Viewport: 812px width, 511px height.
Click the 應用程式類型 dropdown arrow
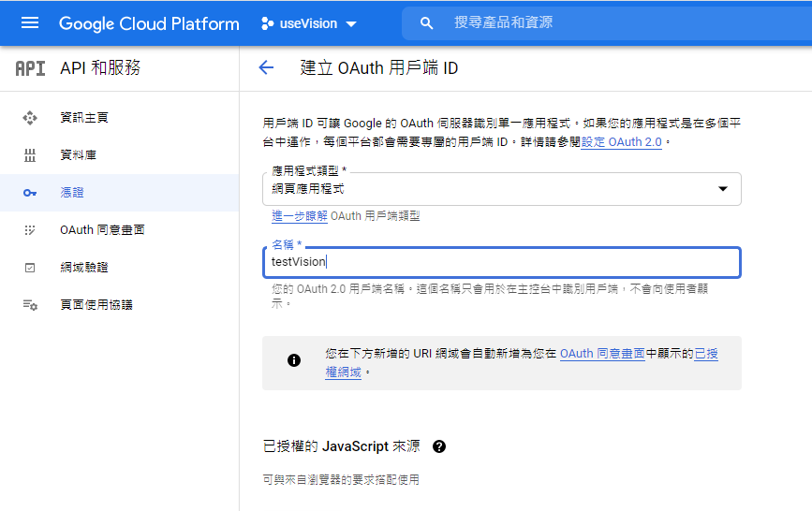point(723,189)
